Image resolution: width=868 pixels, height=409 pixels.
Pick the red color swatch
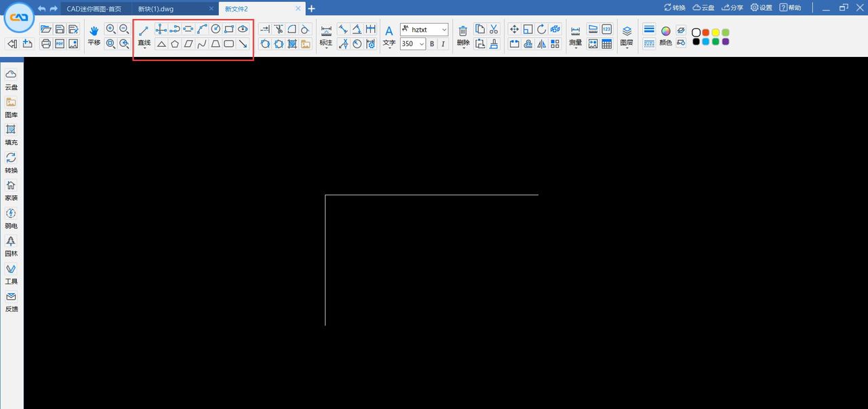click(x=706, y=33)
